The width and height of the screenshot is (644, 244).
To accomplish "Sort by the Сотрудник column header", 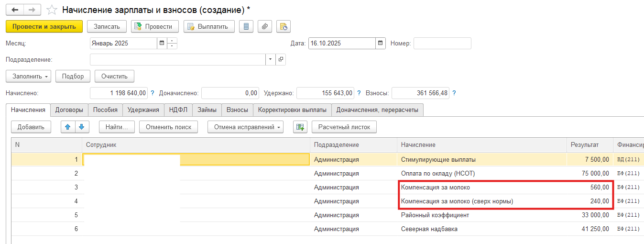I will point(196,144).
